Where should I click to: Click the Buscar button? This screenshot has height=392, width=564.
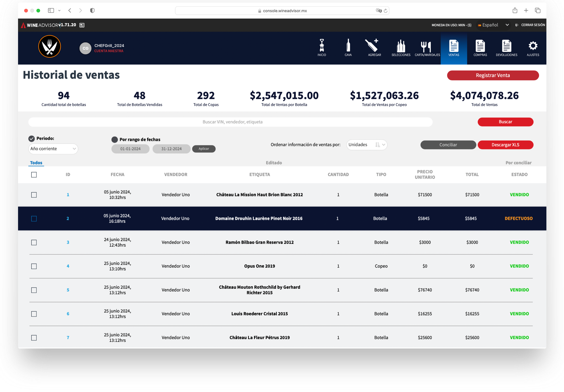click(505, 122)
